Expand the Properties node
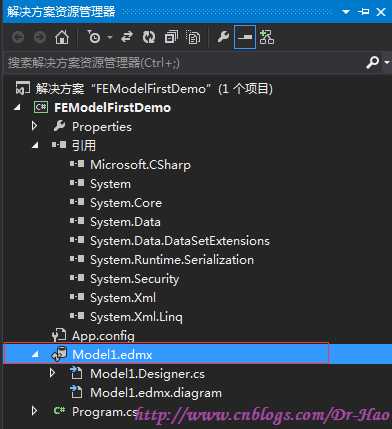Image resolution: width=392 pixels, height=429 pixels. pos(35,126)
